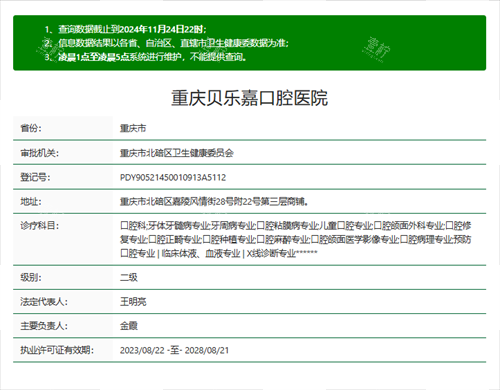The image size is (500, 390).
Task: Click the 执业许可证有效期 label
Action: [x=57, y=350]
